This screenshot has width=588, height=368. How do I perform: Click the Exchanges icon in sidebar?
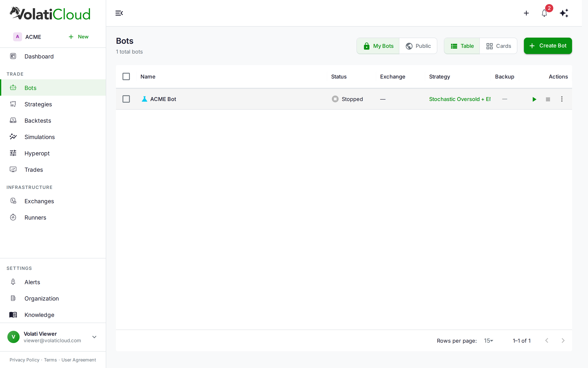(13, 201)
